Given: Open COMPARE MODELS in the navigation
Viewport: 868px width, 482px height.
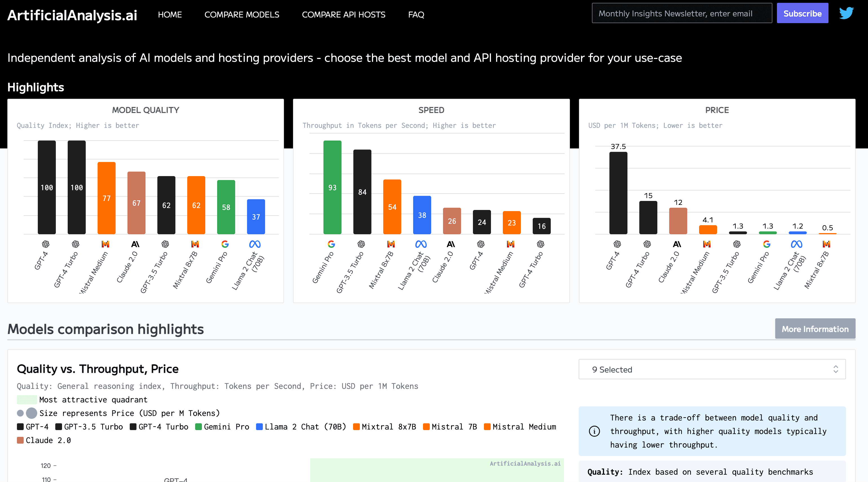Looking at the screenshot, I should [x=242, y=14].
